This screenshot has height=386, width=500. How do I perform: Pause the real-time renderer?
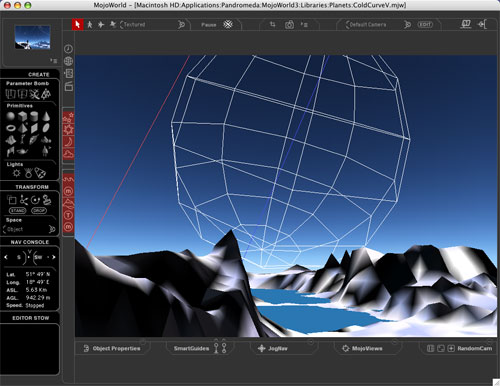pyautogui.click(x=209, y=25)
